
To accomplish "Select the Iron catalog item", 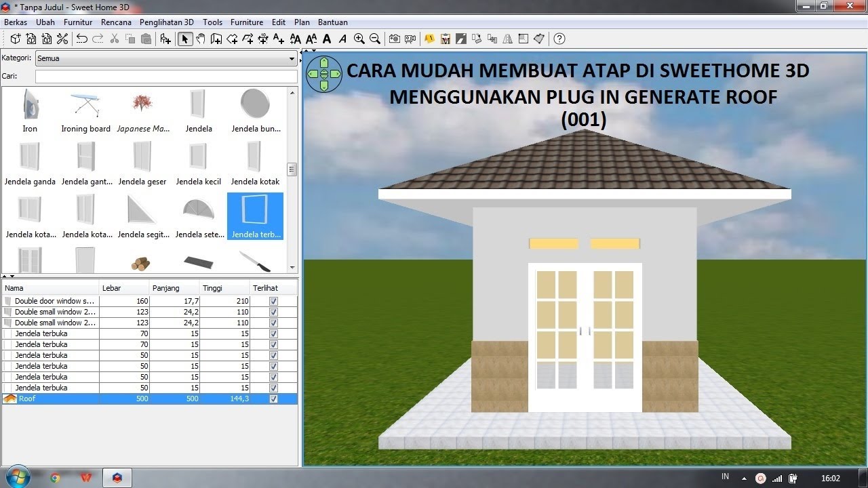I will point(30,110).
